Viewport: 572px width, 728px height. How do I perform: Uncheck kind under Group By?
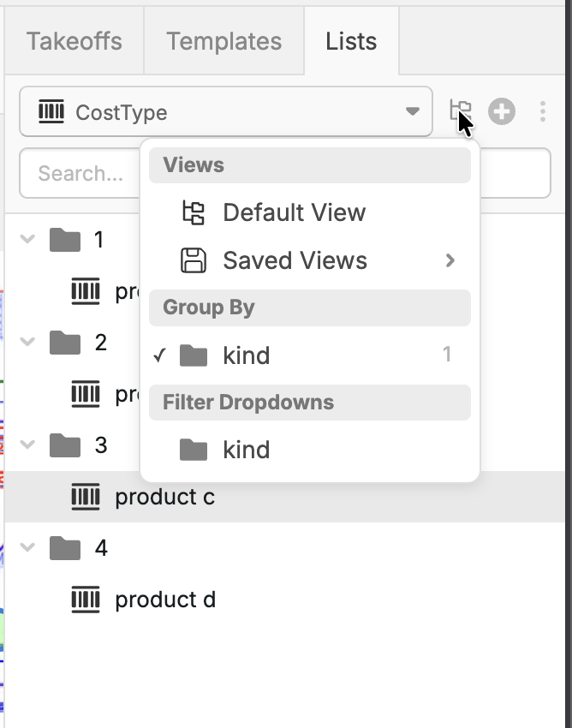[x=246, y=355]
